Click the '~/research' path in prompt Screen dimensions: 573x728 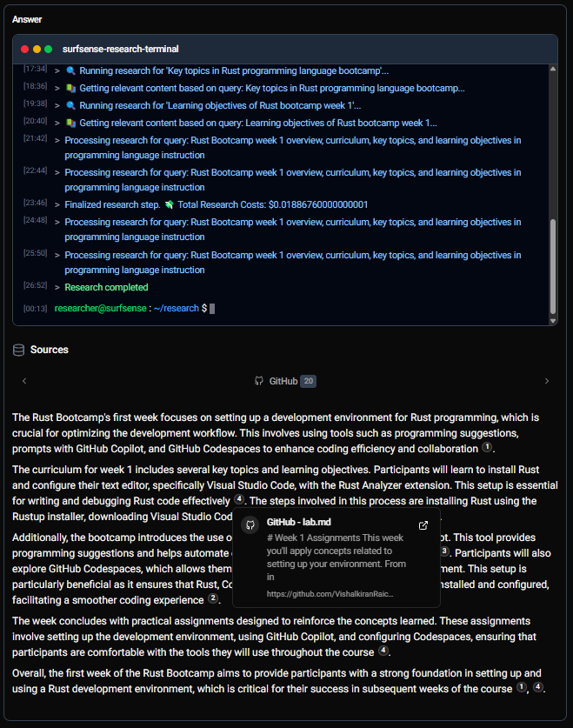177,308
